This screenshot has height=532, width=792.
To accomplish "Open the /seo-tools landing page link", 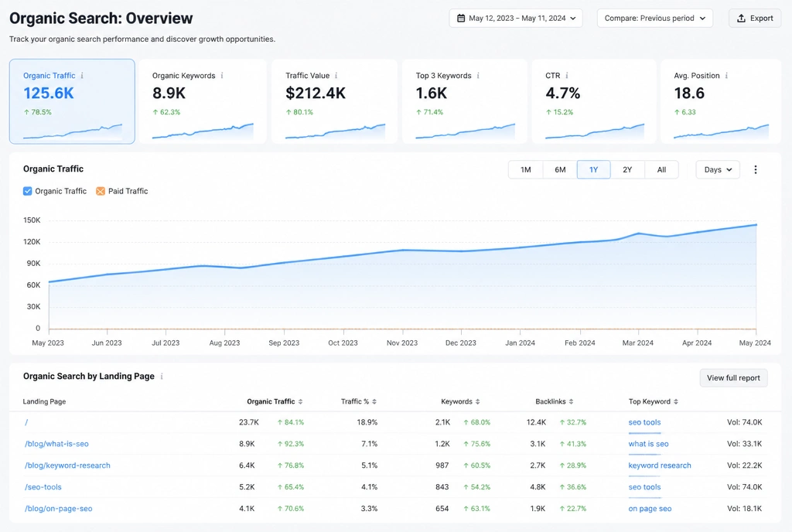I will tap(43, 488).
